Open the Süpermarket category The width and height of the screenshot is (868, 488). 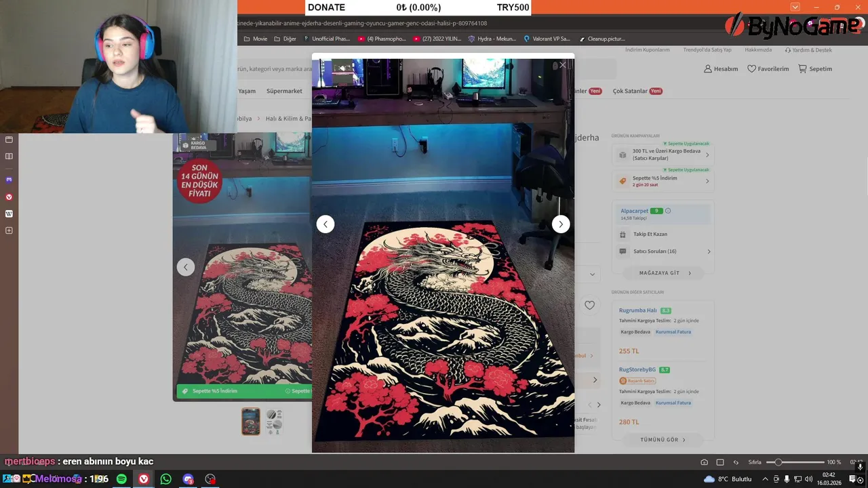[x=284, y=91]
